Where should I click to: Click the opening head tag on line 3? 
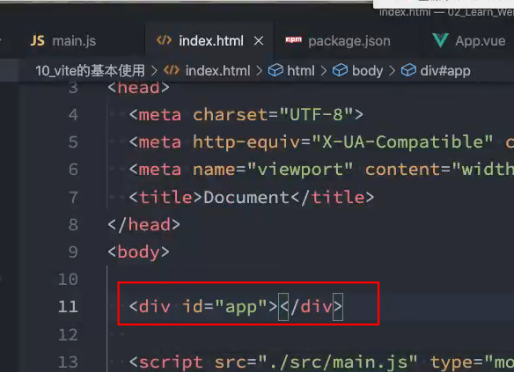[138, 88]
